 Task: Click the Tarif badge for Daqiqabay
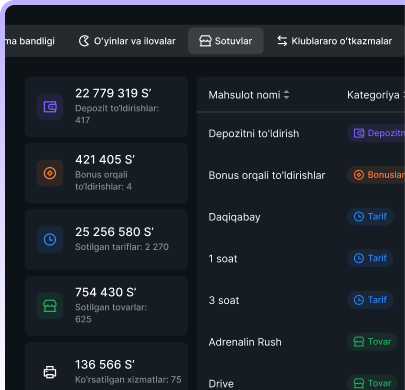click(370, 217)
